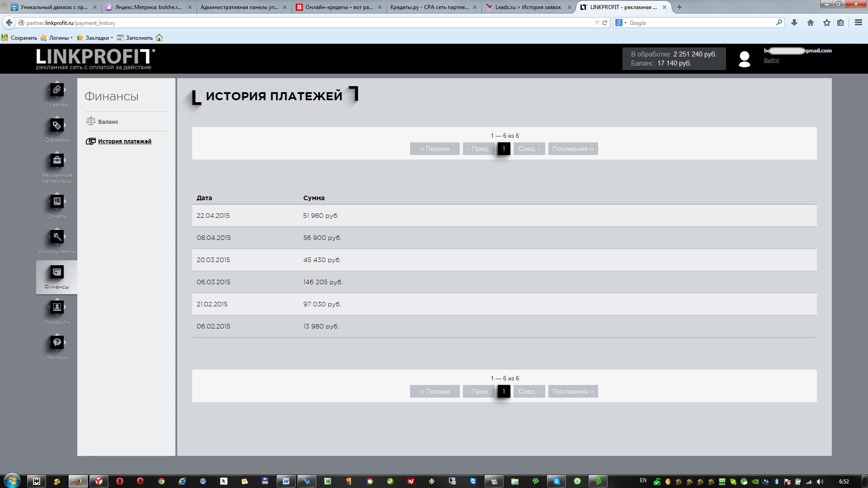Image resolution: width=868 pixels, height=488 pixels.
Task: Open the Главная sidebar icon
Action: (x=57, y=90)
